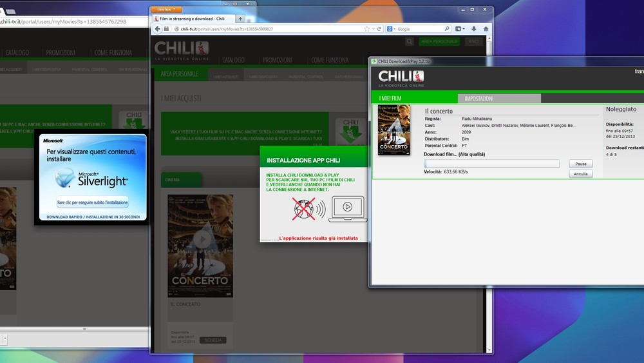This screenshot has width=644, height=363.
Task: Click the green CHILI download arrow icon
Action: pyautogui.click(x=350, y=132)
